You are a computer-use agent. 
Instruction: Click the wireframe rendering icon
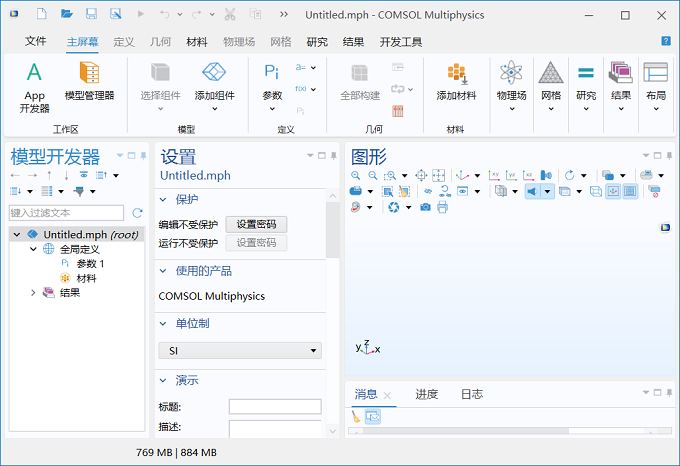point(596,191)
